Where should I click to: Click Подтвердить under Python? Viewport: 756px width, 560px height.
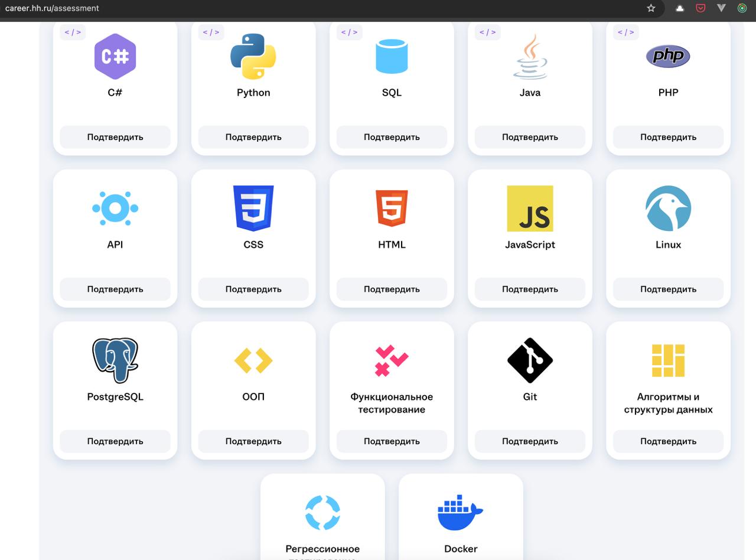[253, 137]
